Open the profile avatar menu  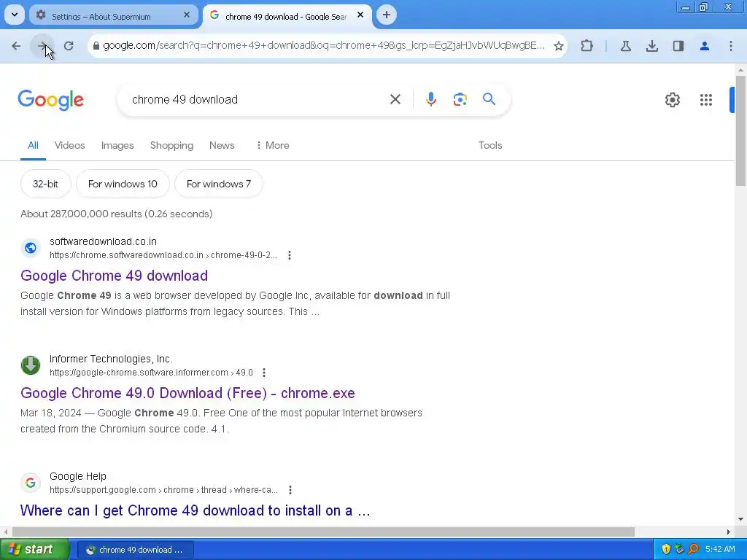tap(704, 46)
